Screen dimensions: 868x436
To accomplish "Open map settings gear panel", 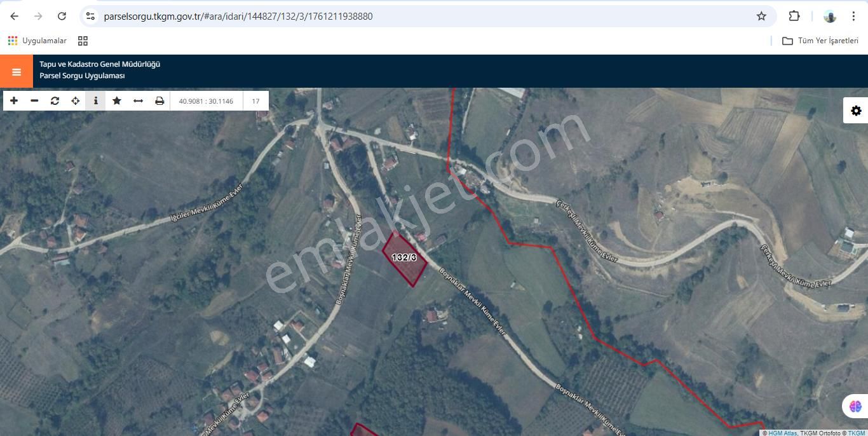I will 856,111.
